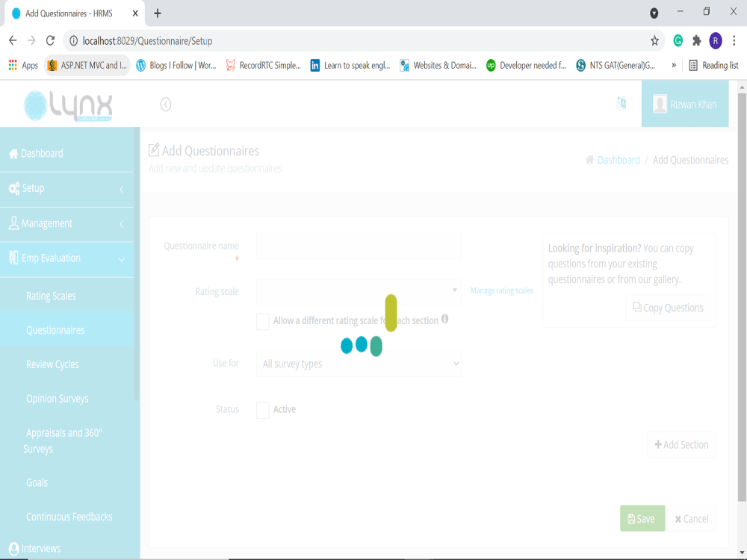Viewport: 747px width, 560px height.
Task: Collapse sidebar with circled arrow icon
Action: (166, 105)
